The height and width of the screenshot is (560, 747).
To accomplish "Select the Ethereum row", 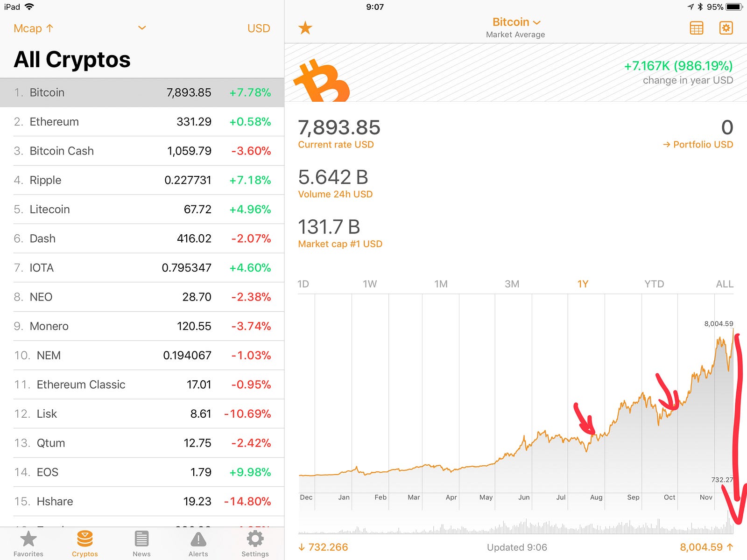I will pos(142,122).
